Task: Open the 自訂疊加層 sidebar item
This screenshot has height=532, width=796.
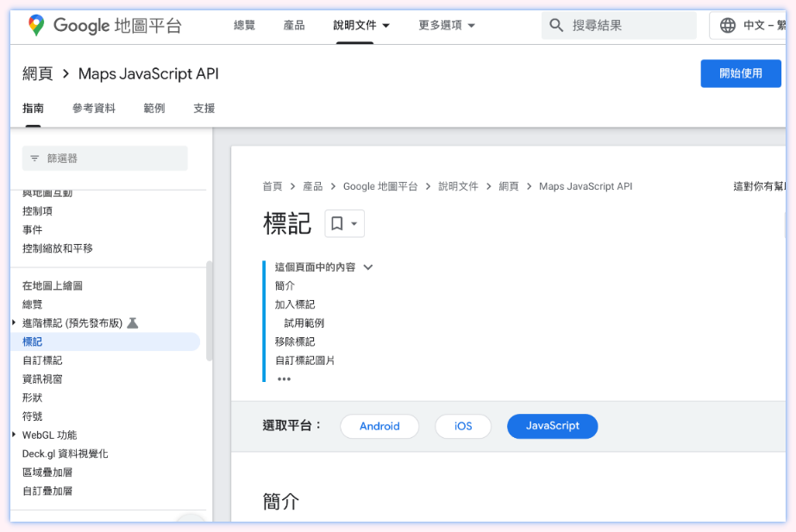Action: click(x=47, y=491)
